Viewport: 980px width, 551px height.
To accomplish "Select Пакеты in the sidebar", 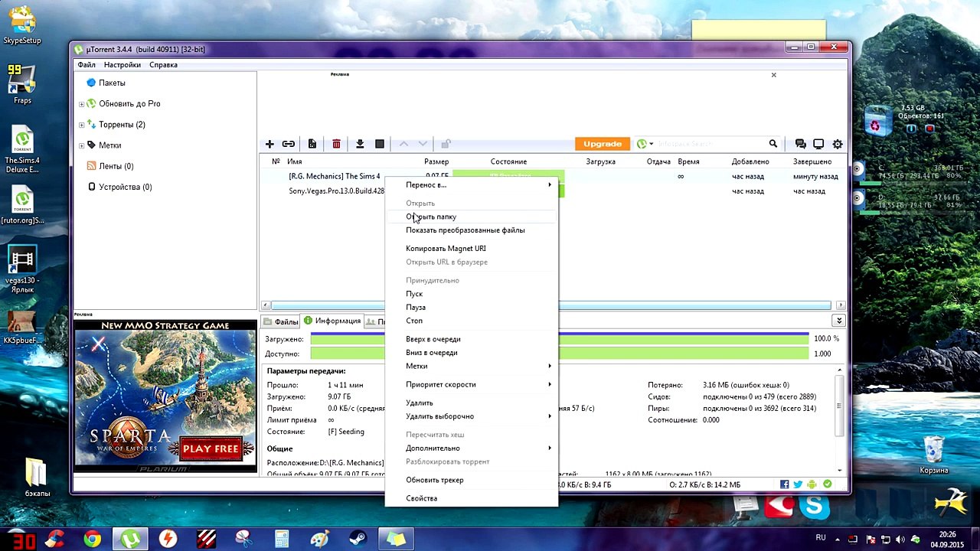I will pyautogui.click(x=112, y=83).
